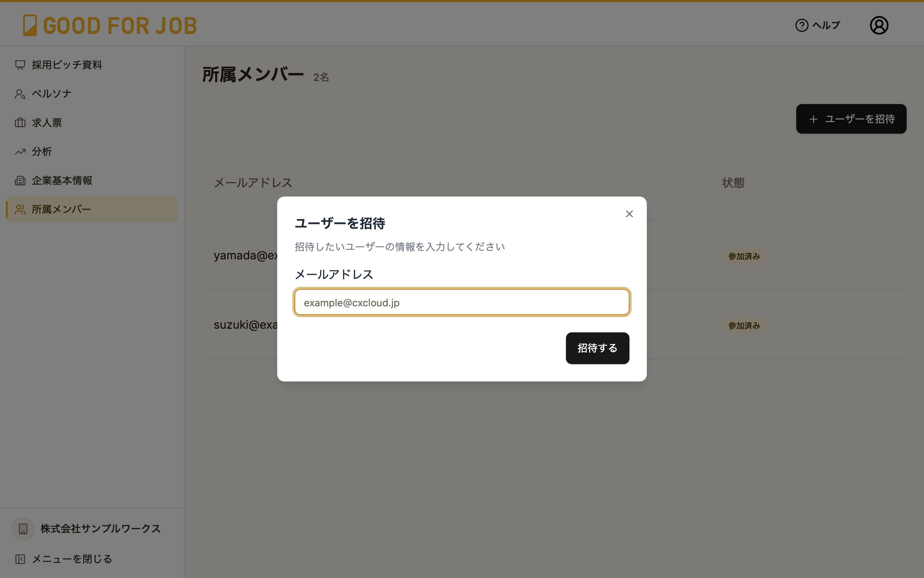
Task: Open 企業基本情報 menu item
Action: click(92, 180)
